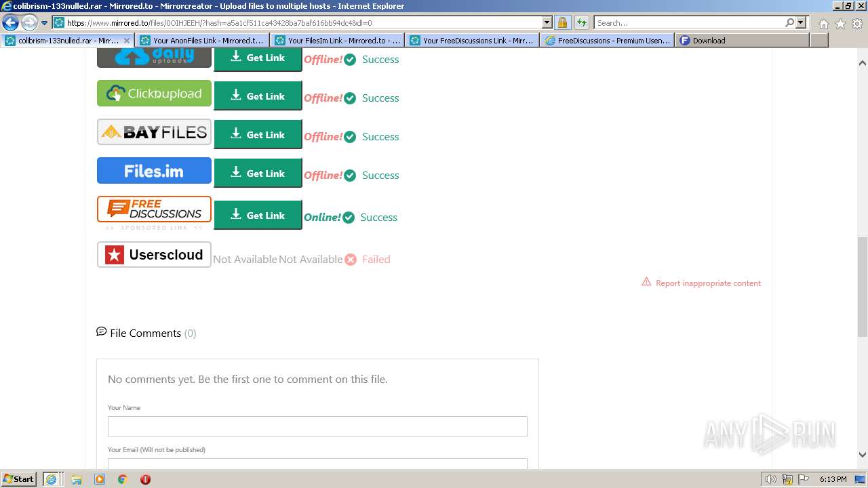Click the Your Email input field
The height and width of the screenshot is (488, 868).
[317, 464]
